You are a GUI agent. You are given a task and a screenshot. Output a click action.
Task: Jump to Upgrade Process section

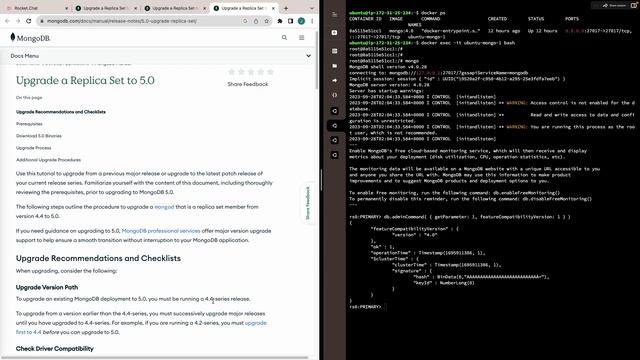pyautogui.click(x=33, y=148)
